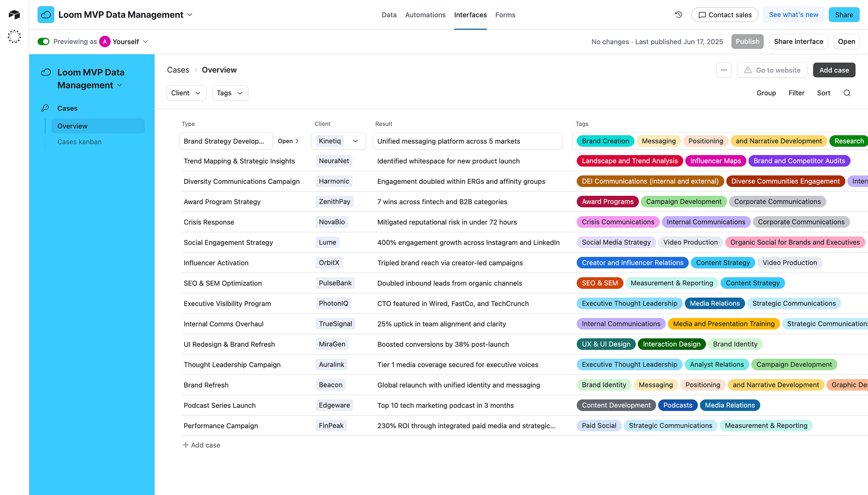Click the Loom base cloud icon

pos(46,15)
